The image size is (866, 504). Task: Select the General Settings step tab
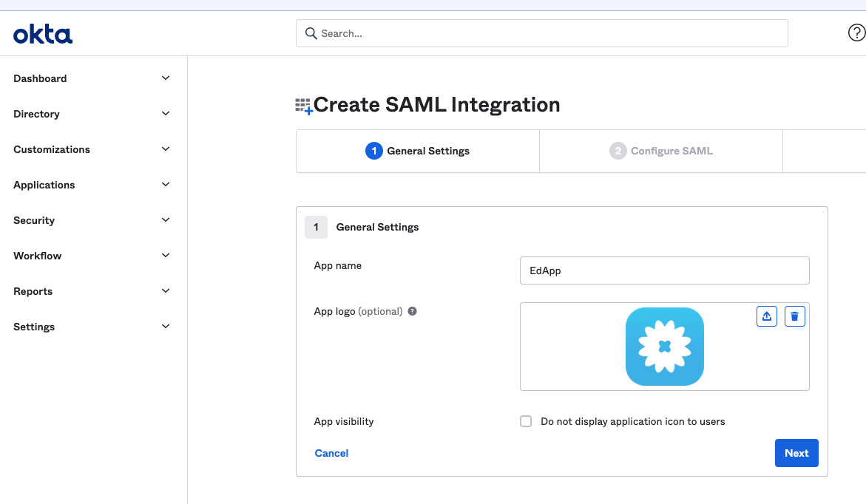pyautogui.click(x=418, y=151)
